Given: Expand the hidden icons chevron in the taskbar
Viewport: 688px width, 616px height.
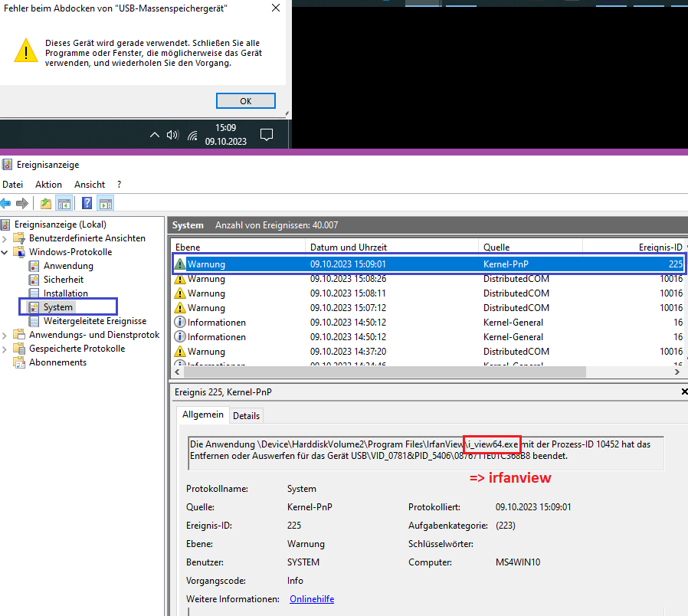Looking at the screenshot, I should click(x=156, y=134).
